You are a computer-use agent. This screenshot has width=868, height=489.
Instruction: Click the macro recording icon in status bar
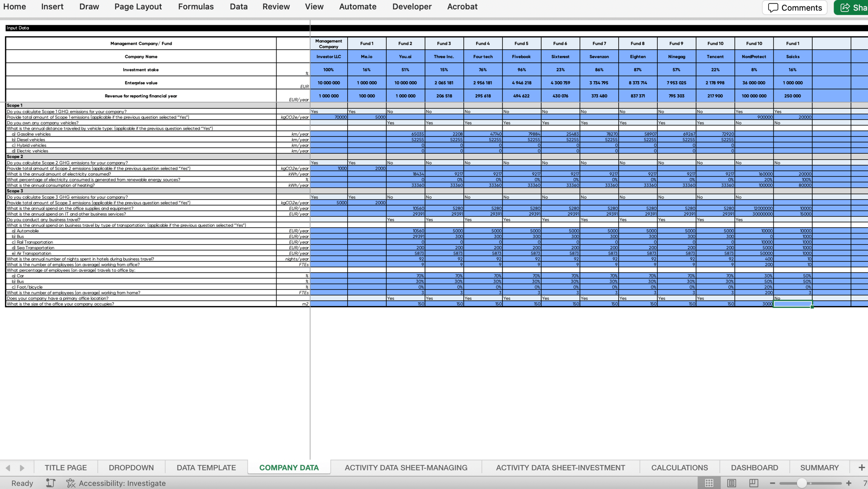[51, 483]
